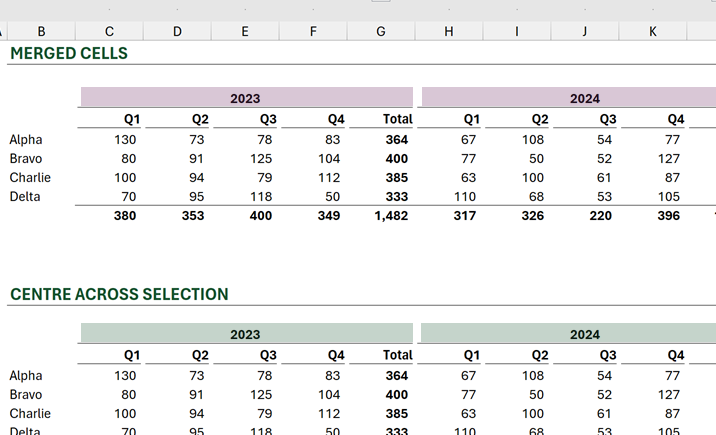Viewport: 716px width, 435px height.
Task: Click the bold column total 349
Action: pos(329,216)
